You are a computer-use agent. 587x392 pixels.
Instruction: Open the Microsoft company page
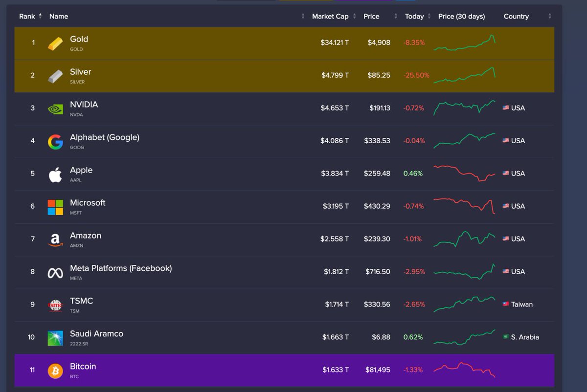[88, 203]
